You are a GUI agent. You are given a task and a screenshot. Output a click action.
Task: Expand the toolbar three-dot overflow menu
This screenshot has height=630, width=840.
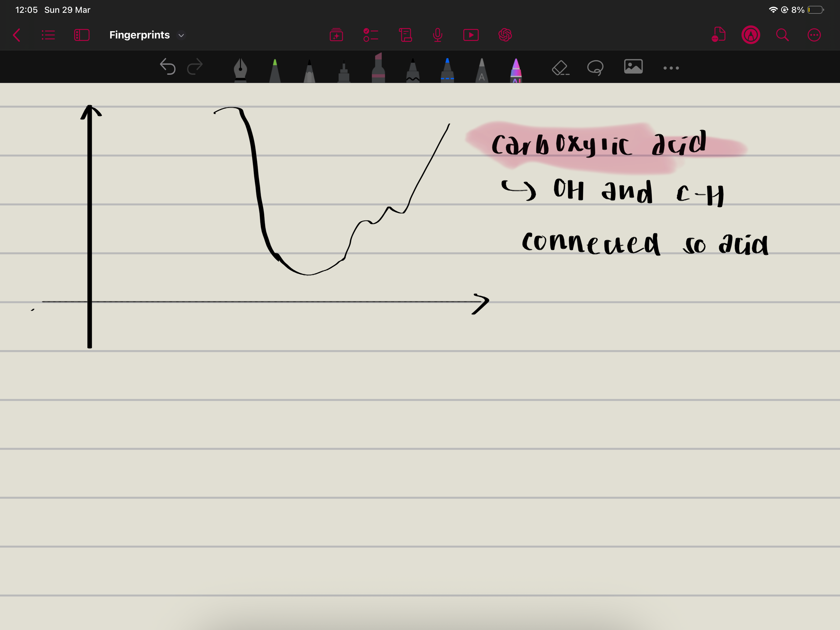671,68
